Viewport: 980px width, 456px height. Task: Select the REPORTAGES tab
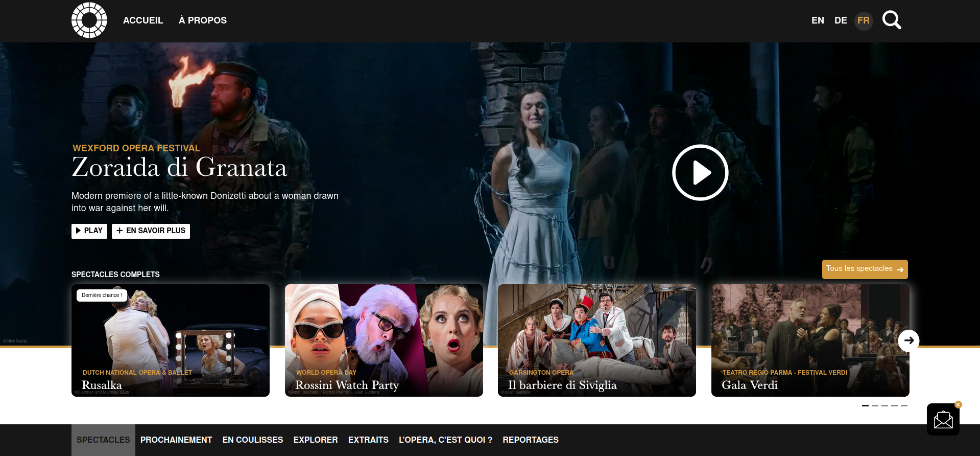[531, 440]
